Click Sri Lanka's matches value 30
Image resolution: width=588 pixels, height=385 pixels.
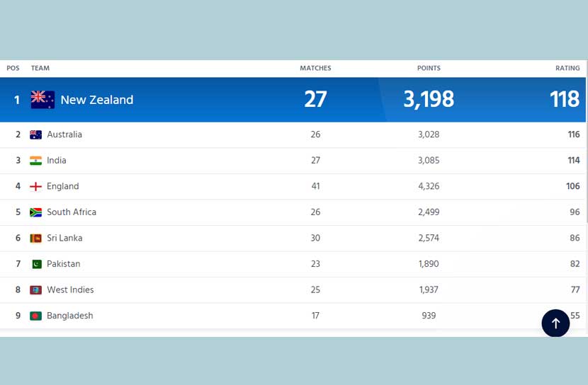(x=315, y=238)
